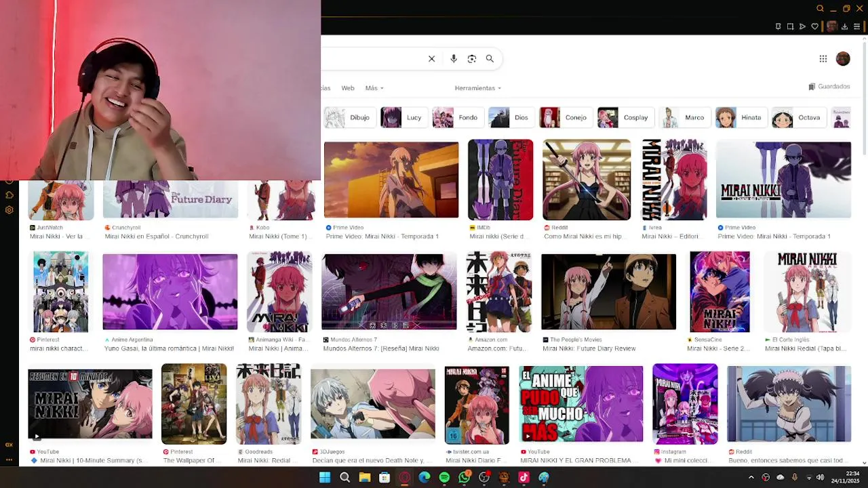Open 'Resumen en 10 minutos' YouTube thumbnail
This screenshot has width=868, height=488.
tap(90, 405)
